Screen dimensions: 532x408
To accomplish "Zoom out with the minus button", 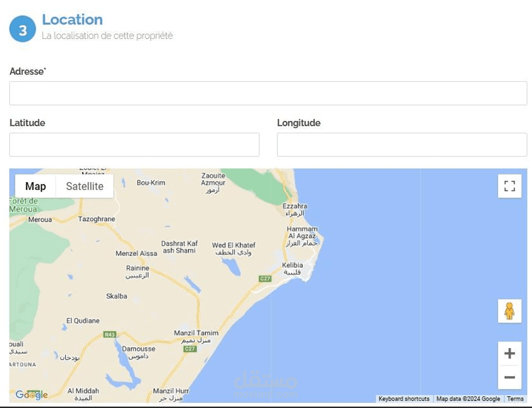I will [509, 377].
